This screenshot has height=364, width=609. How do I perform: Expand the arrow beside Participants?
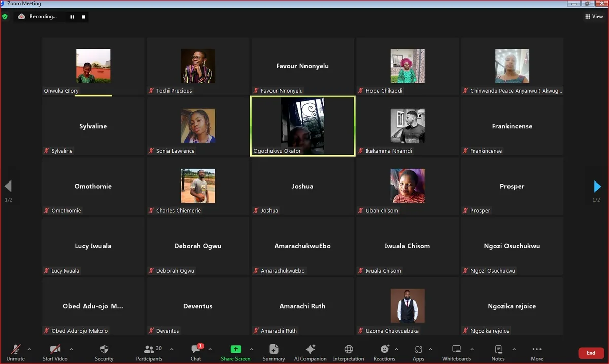[x=171, y=349]
